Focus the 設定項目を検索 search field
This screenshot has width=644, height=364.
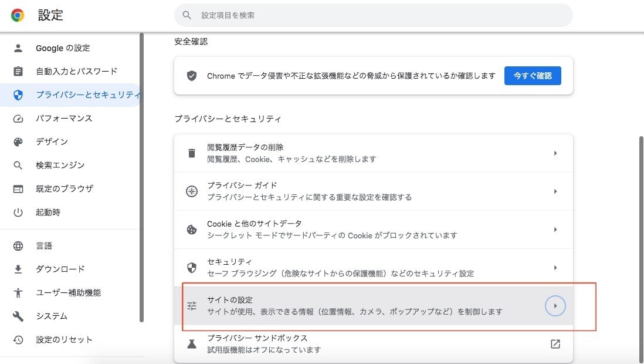coord(374,15)
